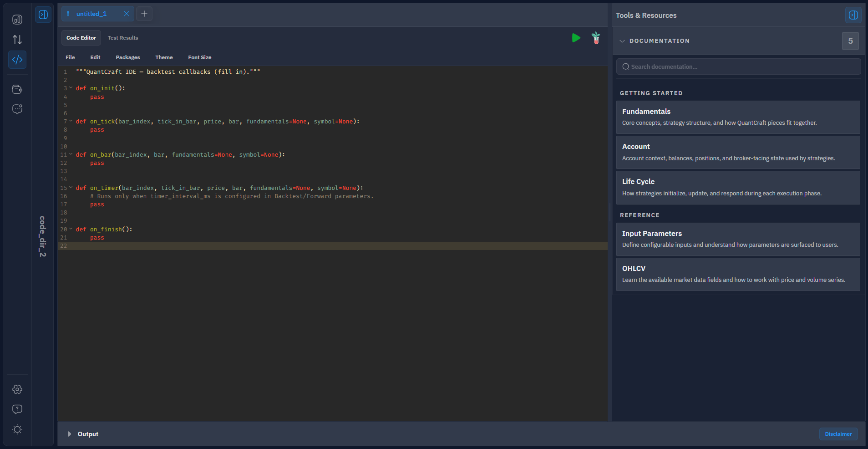Click the REFERENCE heading
Screen dimensions: 868x449
(x=640, y=215)
